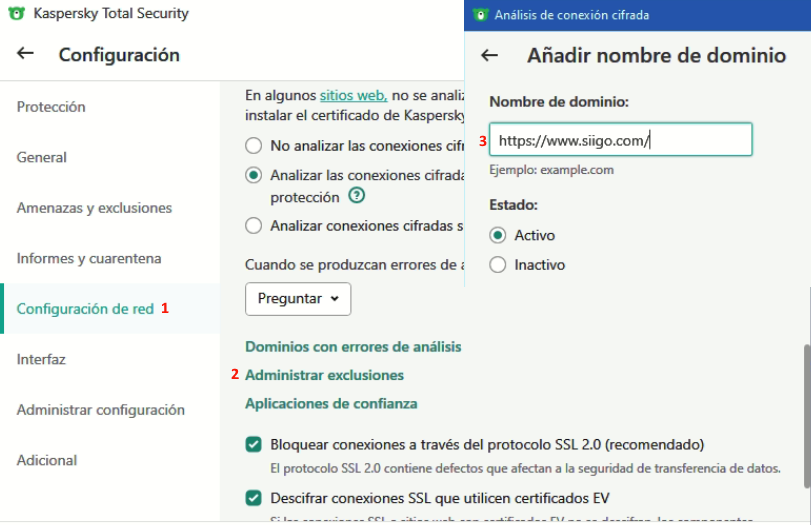Image resolution: width=811 pixels, height=525 pixels.
Task: Set Estado to Inactivo
Action: tap(498, 265)
